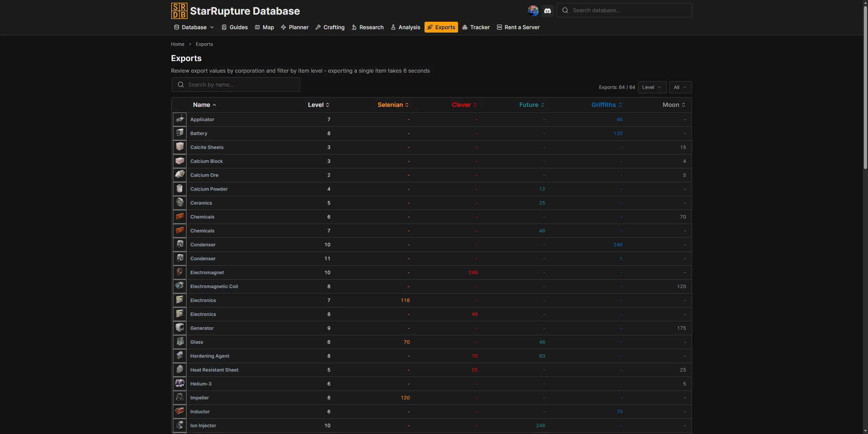The image size is (868, 434).
Task: Click the Calcium Ore item icon
Action: click(180, 175)
